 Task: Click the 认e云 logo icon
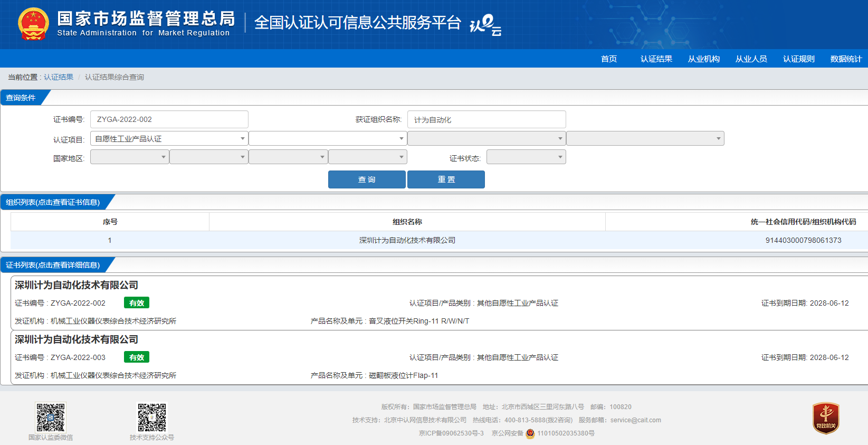pyautogui.click(x=485, y=25)
